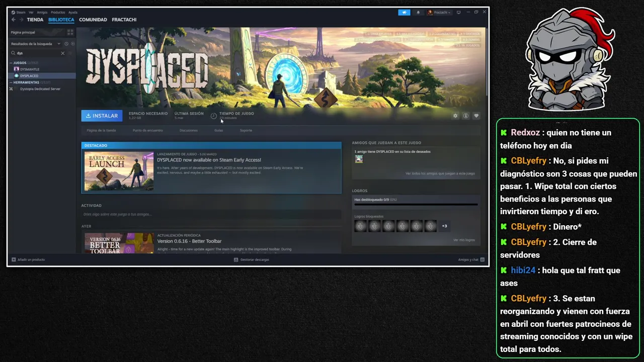Open the Productos menu
This screenshot has height=362, width=644.
58,12
